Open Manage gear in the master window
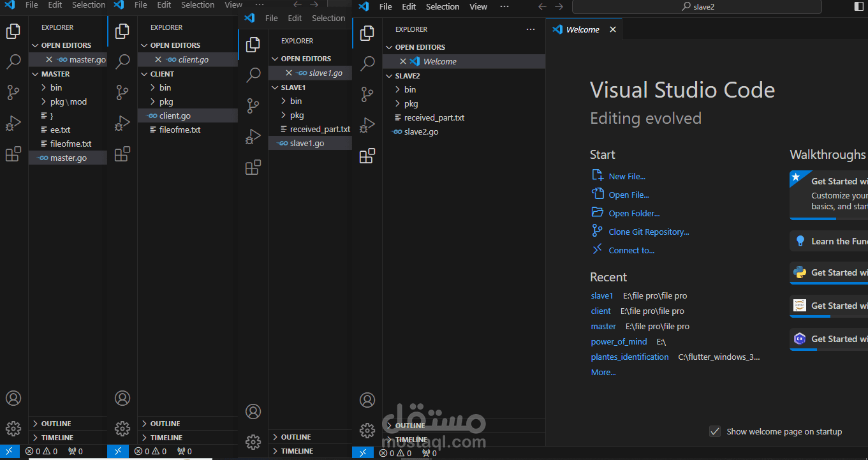 (x=13, y=428)
